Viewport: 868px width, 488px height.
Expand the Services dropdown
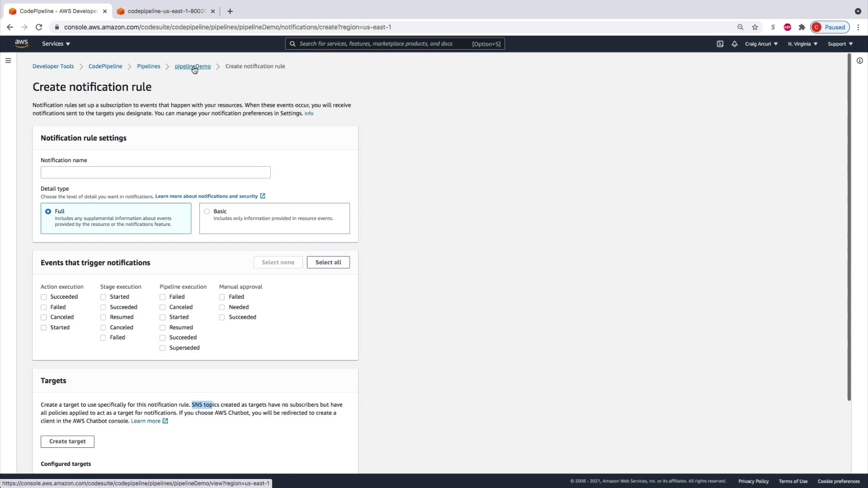(56, 44)
